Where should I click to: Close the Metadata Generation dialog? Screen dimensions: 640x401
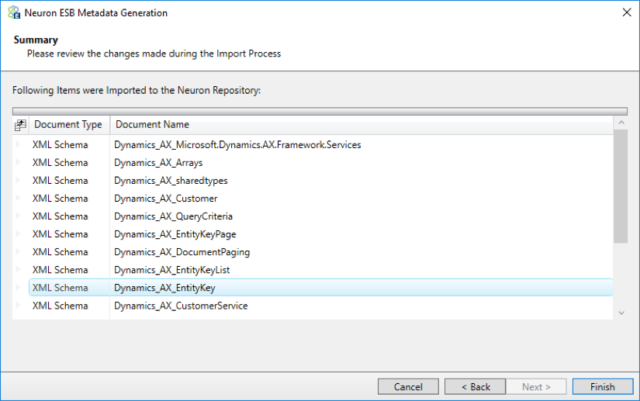(x=627, y=13)
